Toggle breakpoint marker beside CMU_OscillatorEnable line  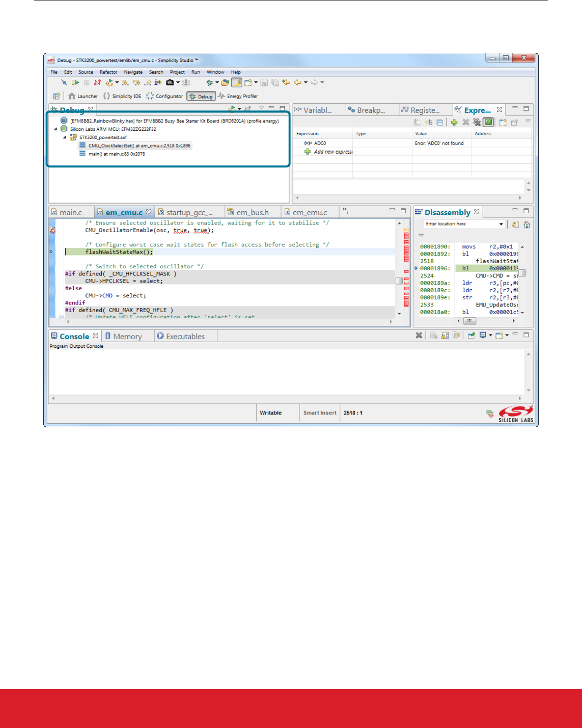pyautogui.click(x=52, y=230)
